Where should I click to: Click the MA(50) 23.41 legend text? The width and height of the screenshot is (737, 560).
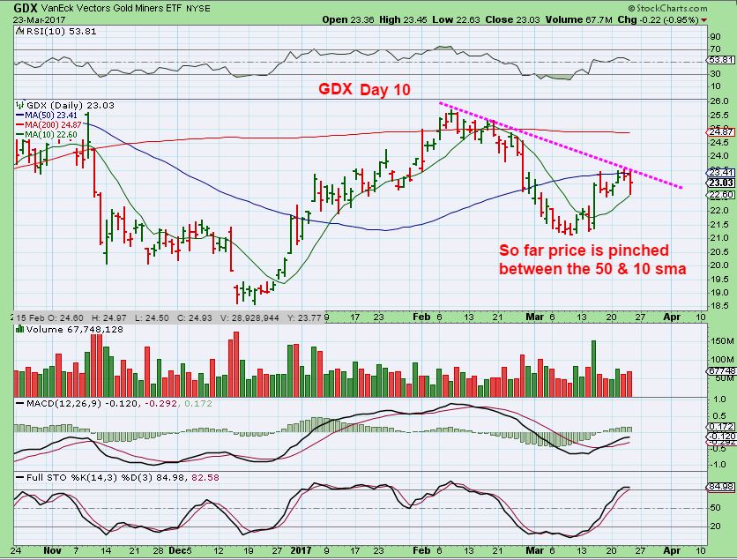coord(51,116)
